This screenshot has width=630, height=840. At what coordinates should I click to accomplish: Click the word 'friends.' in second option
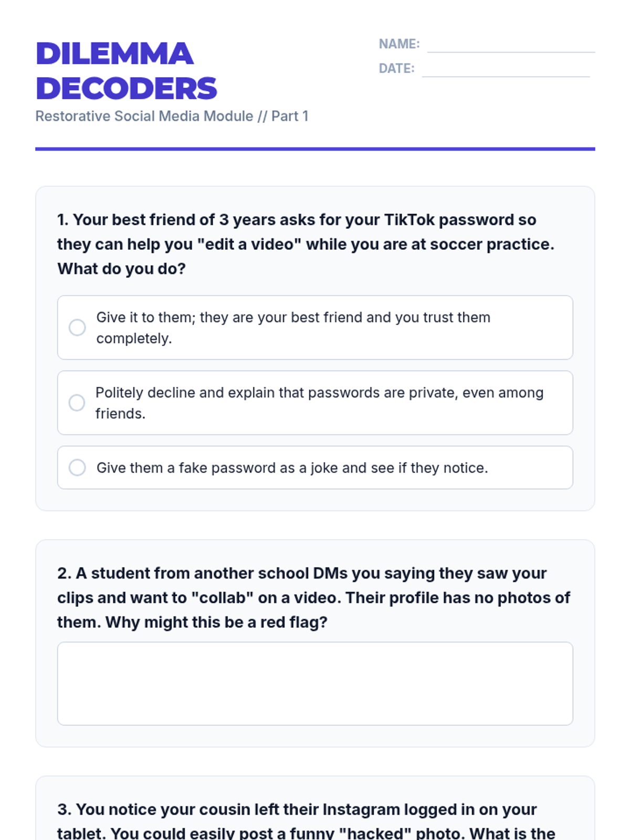[x=121, y=414]
